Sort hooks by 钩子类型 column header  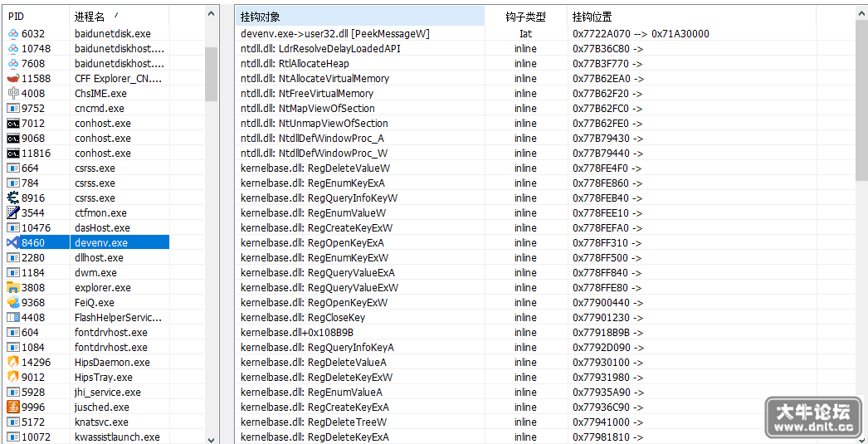[526, 17]
